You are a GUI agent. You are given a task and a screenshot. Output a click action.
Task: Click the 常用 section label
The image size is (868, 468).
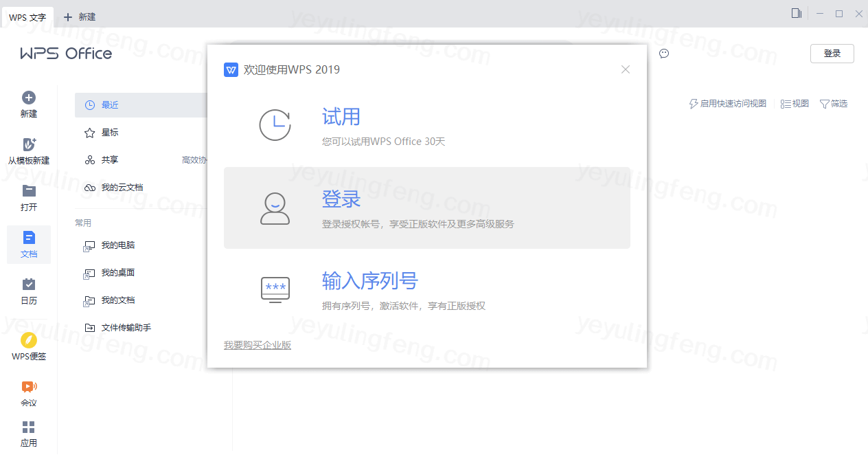tap(83, 223)
